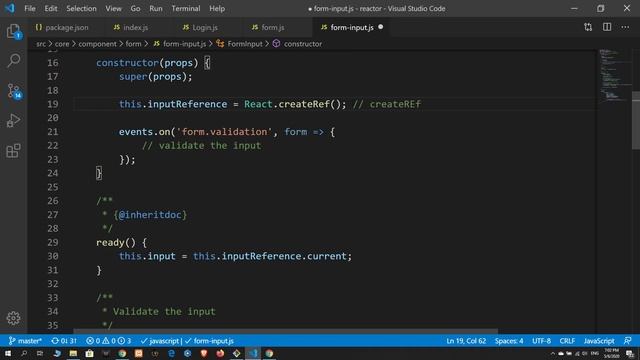Expand the FormInput class breadcrumb
This screenshot has height=360, width=640.
(x=240, y=44)
